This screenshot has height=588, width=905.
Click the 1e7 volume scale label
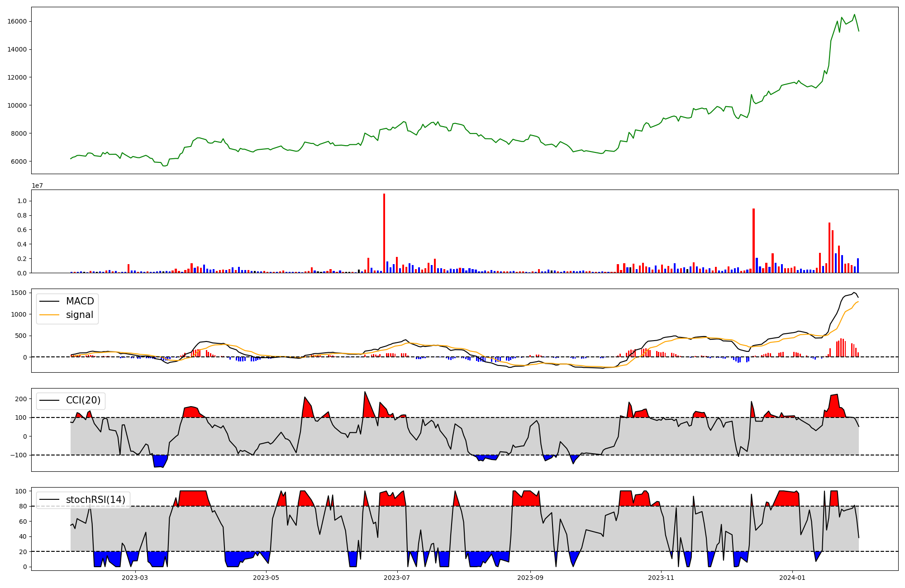click(x=37, y=185)
